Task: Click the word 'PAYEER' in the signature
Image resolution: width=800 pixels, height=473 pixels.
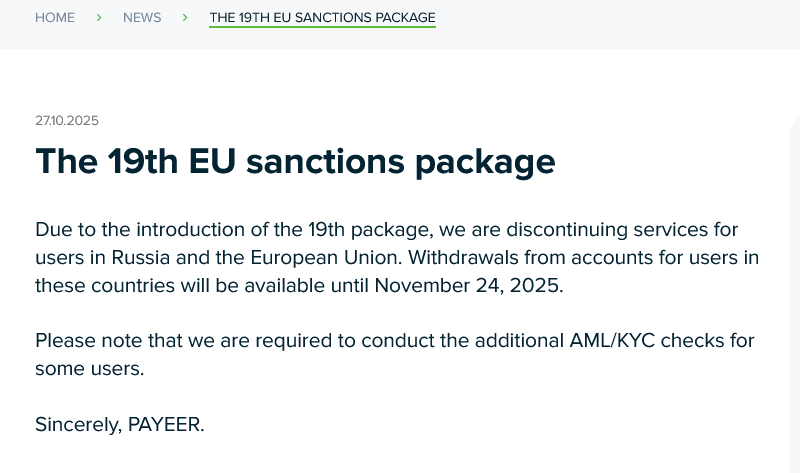Action: [x=165, y=424]
